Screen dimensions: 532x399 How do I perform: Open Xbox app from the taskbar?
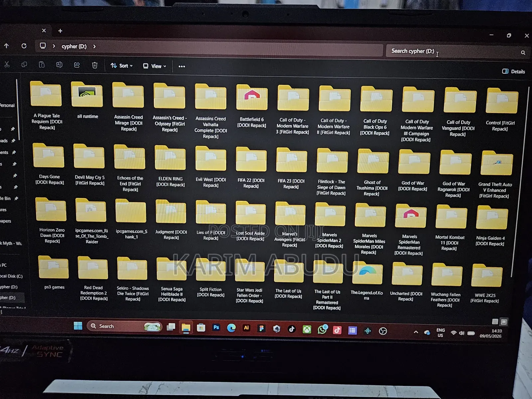307,329
